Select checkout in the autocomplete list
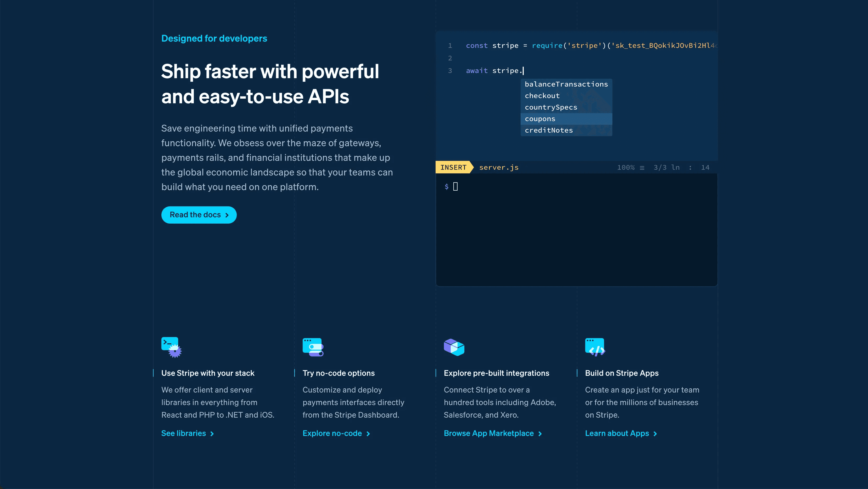Viewport: 868px width, 489px height. click(x=566, y=96)
